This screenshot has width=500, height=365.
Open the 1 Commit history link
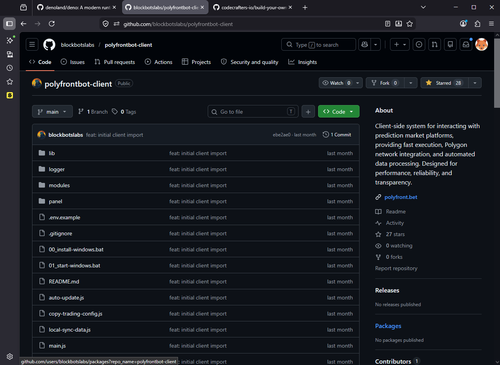[337, 135]
